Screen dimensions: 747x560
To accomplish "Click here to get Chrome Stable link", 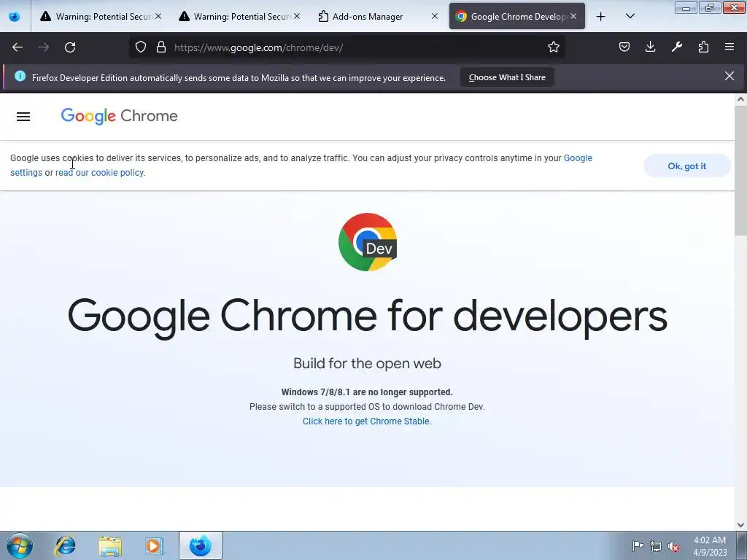I will [367, 421].
